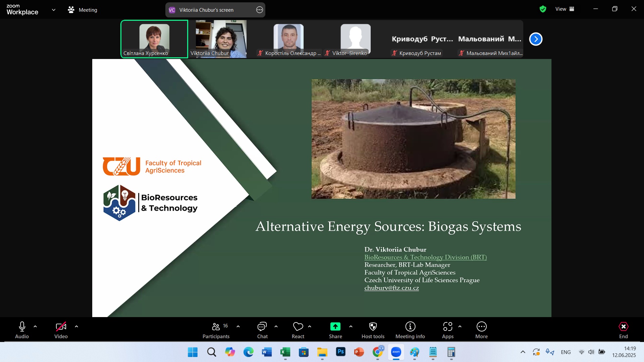Expand share options arrow
This screenshot has height=362, width=644.
click(x=351, y=326)
